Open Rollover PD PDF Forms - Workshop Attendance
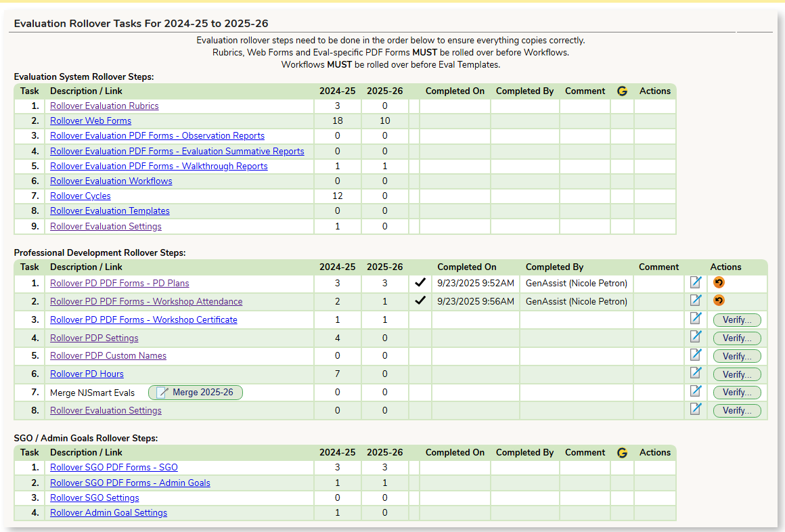This screenshot has width=785, height=532. pyautogui.click(x=146, y=302)
